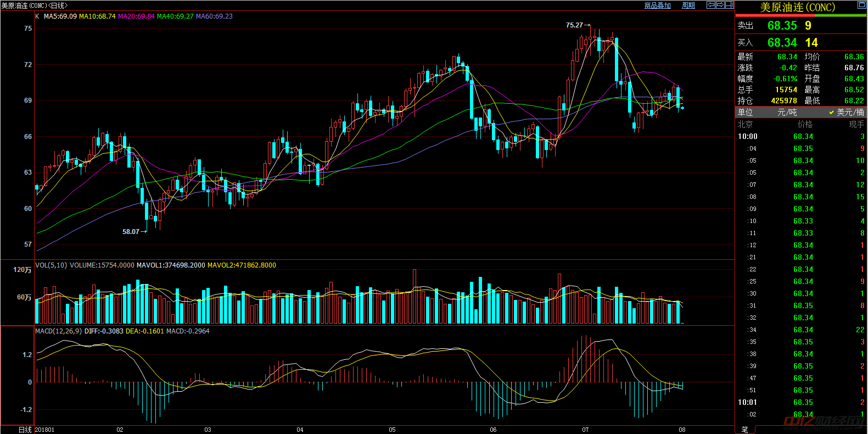Viewport: 868px width, 434px height.
Task: Click the MA10:68.74 indicator label
Action: click(x=97, y=16)
